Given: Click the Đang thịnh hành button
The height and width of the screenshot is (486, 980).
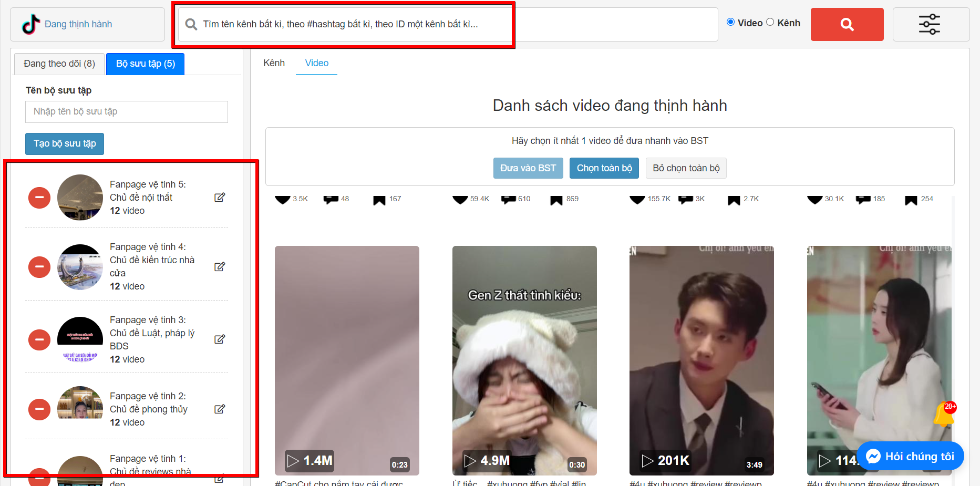Looking at the screenshot, I should [87, 24].
